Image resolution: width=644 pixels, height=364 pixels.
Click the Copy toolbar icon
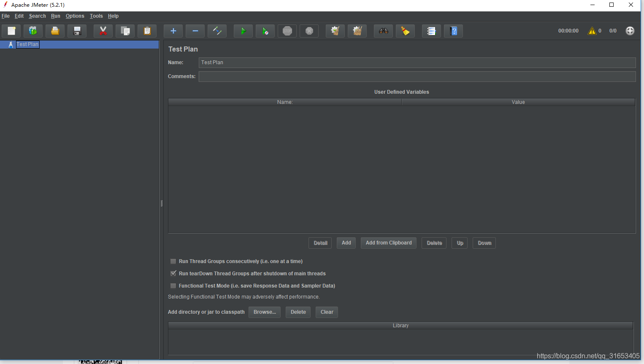click(125, 31)
